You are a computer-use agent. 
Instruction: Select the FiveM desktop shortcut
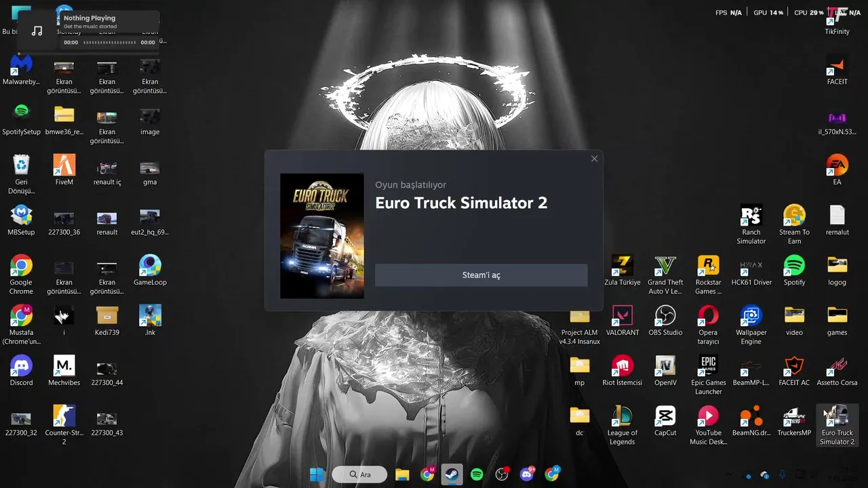pyautogui.click(x=64, y=170)
